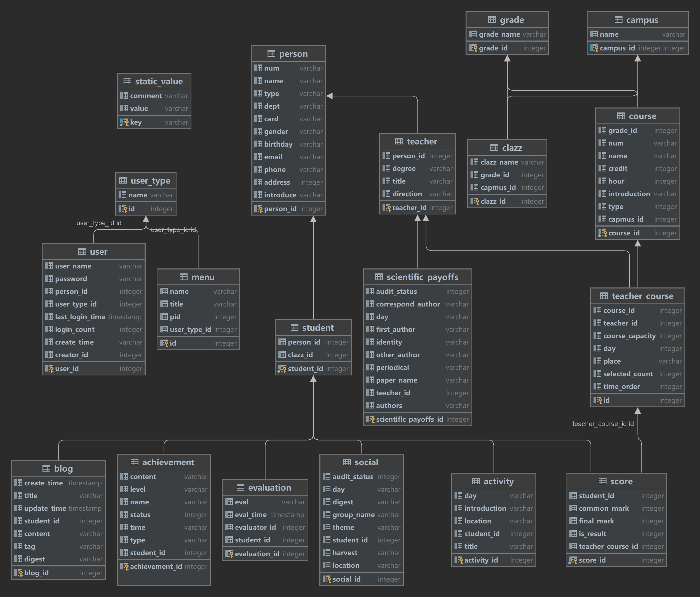Select the email column in person

tap(288, 157)
